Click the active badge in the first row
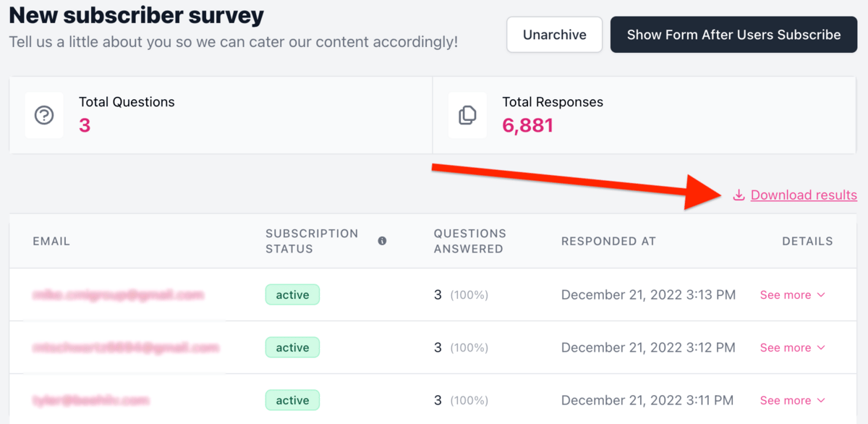The width and height of the screenshot is (868, 424). pyautogui.click(x=292, y=294)
